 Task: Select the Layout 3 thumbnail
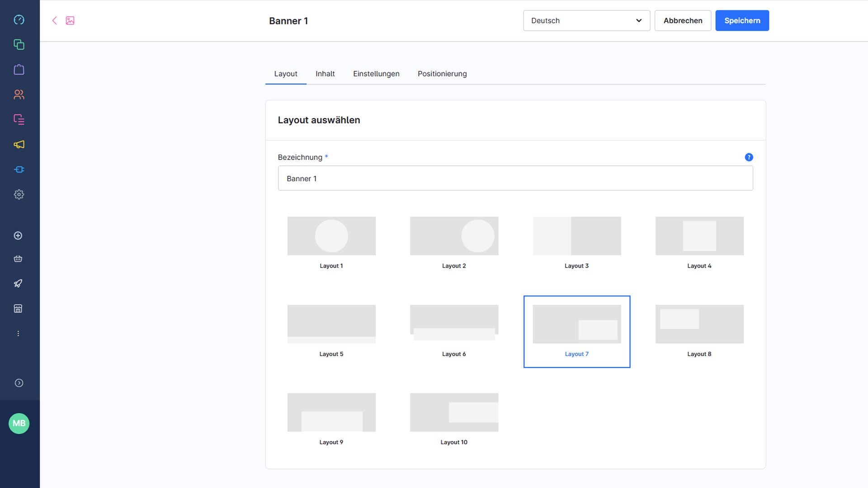click(576, 236)
